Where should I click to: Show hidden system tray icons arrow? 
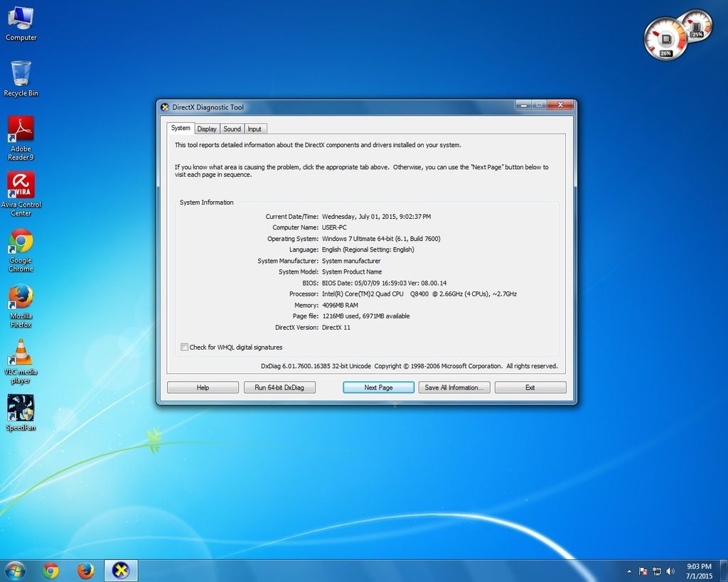pos(629,571)
